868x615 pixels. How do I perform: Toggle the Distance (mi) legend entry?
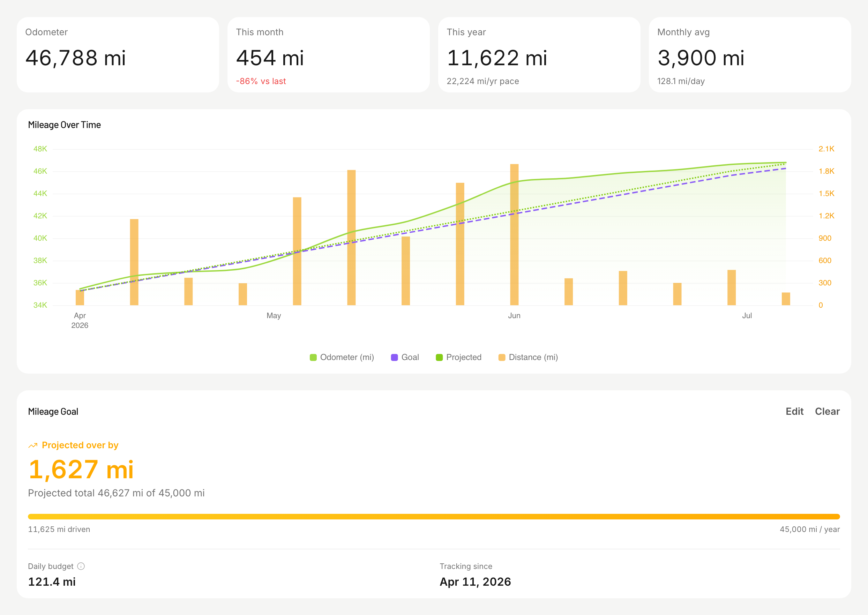pyautogui.click(x=528, y=358)
